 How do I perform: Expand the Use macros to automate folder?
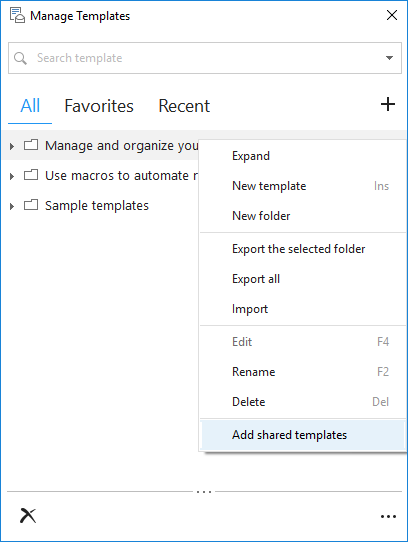[x=12, y=176]
